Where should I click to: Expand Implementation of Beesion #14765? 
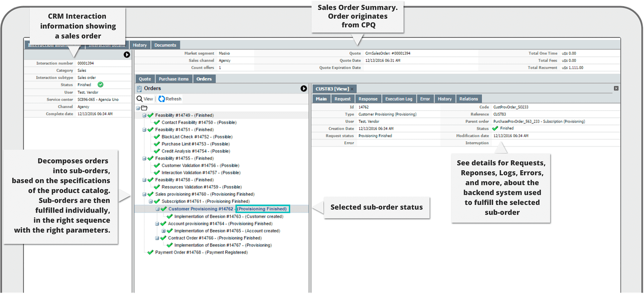point(164,231)
